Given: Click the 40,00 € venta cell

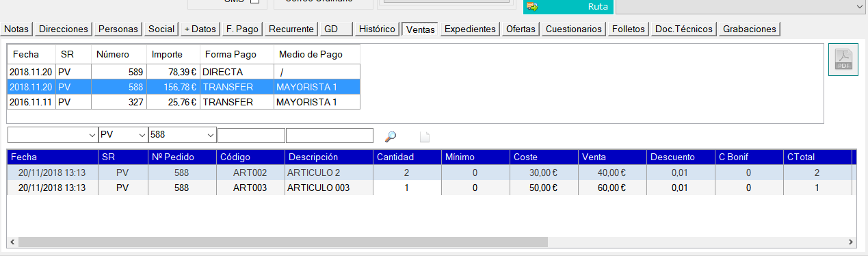Looking at the screenshot, I should point(612,173).
